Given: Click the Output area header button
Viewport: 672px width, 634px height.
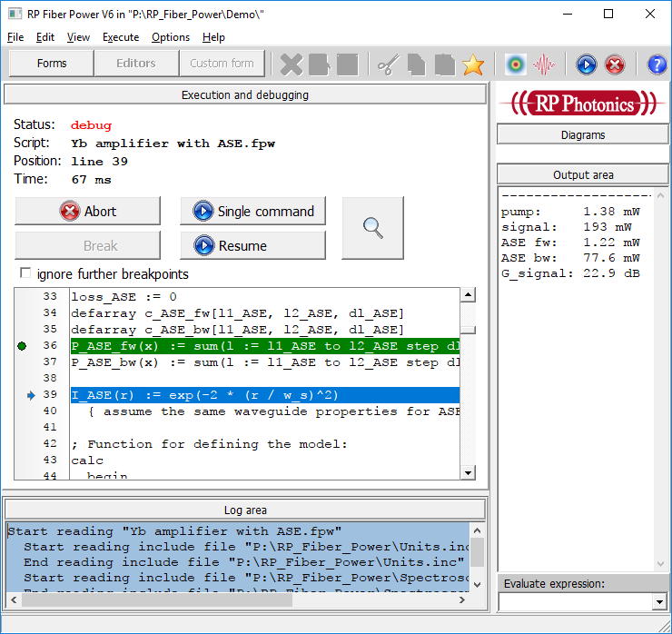Looking at the screenshot, I should (x=583, y=174).
